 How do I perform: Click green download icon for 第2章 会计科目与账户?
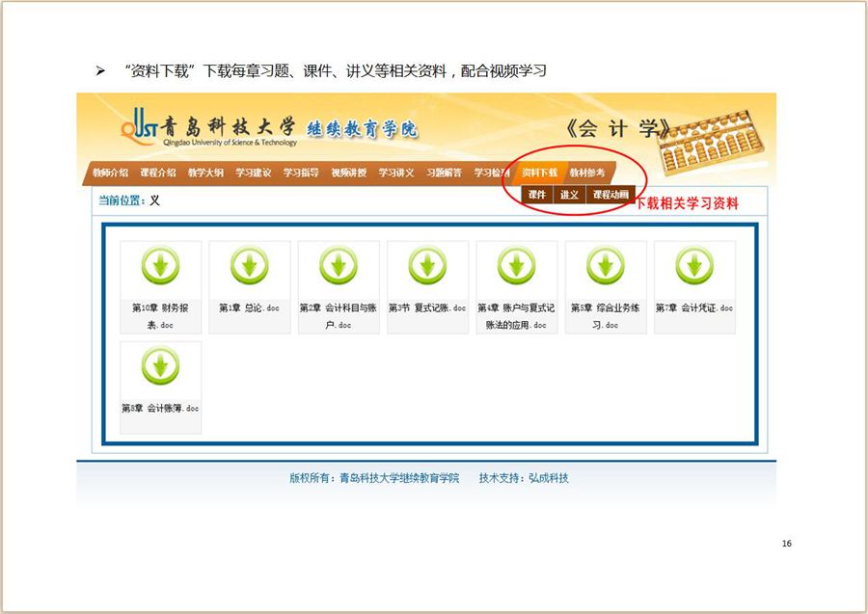pyautogui.click(x=339, y=266)
